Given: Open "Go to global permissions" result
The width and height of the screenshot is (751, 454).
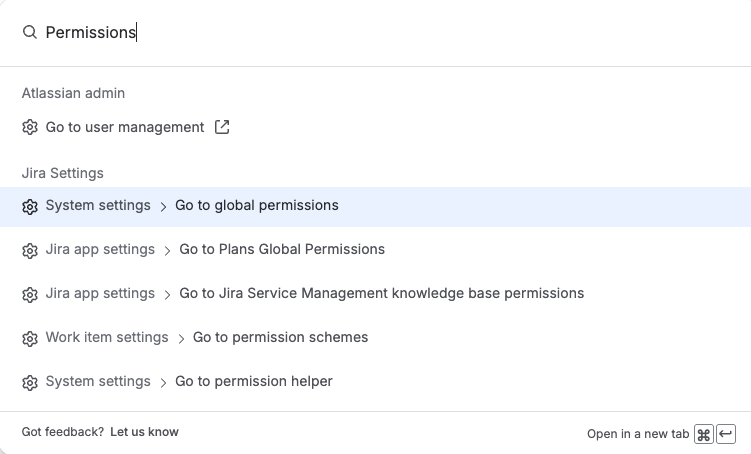Looking at the screenshot, I should [257, 206].
